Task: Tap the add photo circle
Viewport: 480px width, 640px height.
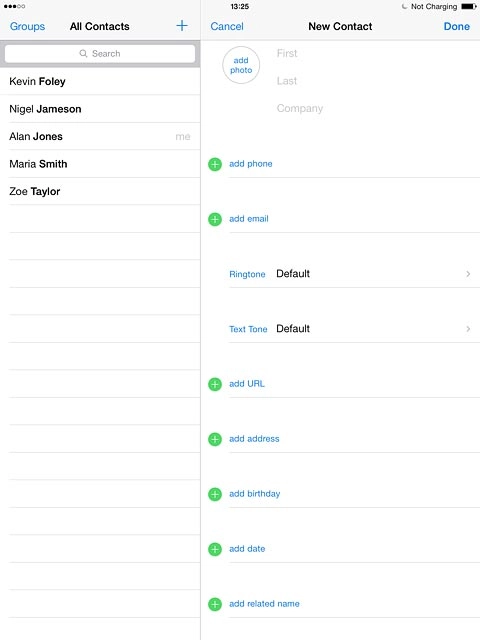Action: [241, 65]
